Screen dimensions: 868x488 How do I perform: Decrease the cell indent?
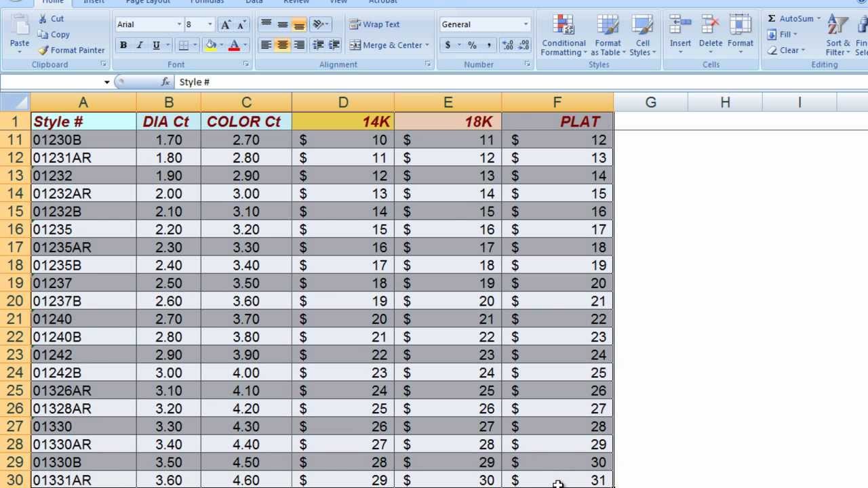coord(318,45)
